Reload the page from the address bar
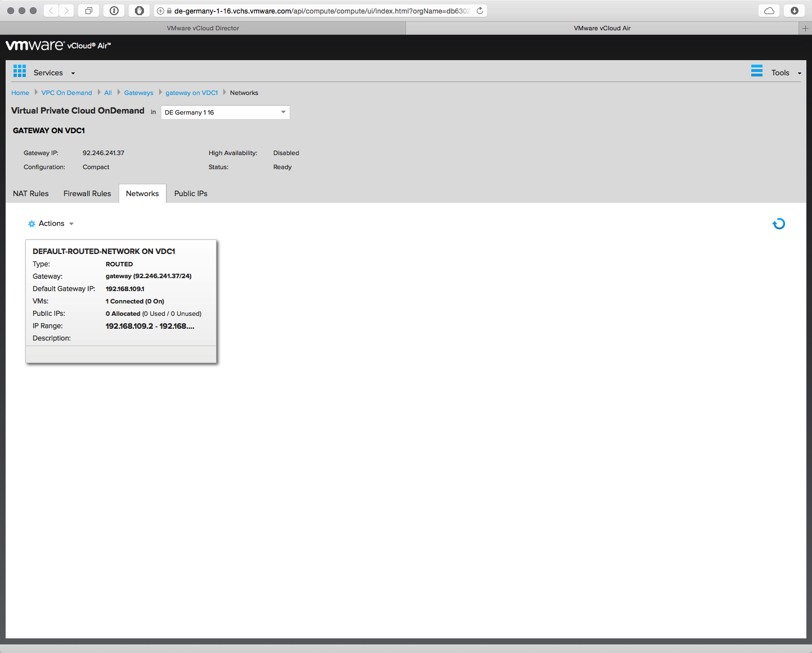The height and width of the screenshot is (653, 812). pos(480,11)
